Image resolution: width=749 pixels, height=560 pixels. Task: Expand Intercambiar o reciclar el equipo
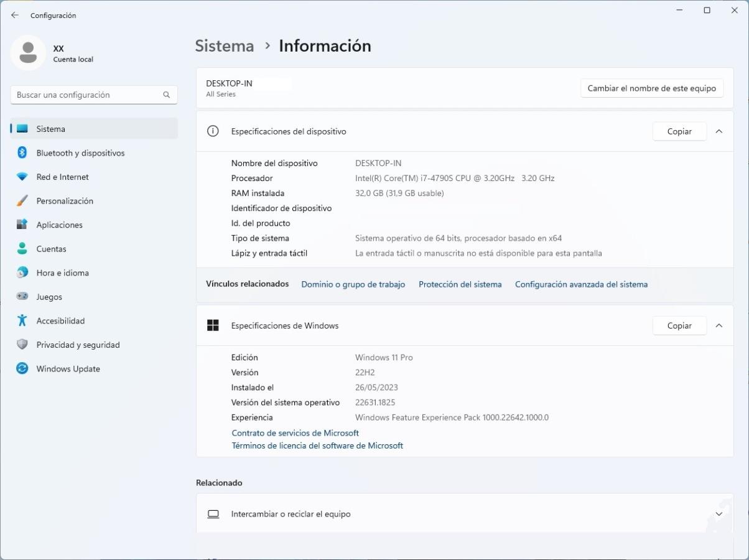tap(719, 514)
